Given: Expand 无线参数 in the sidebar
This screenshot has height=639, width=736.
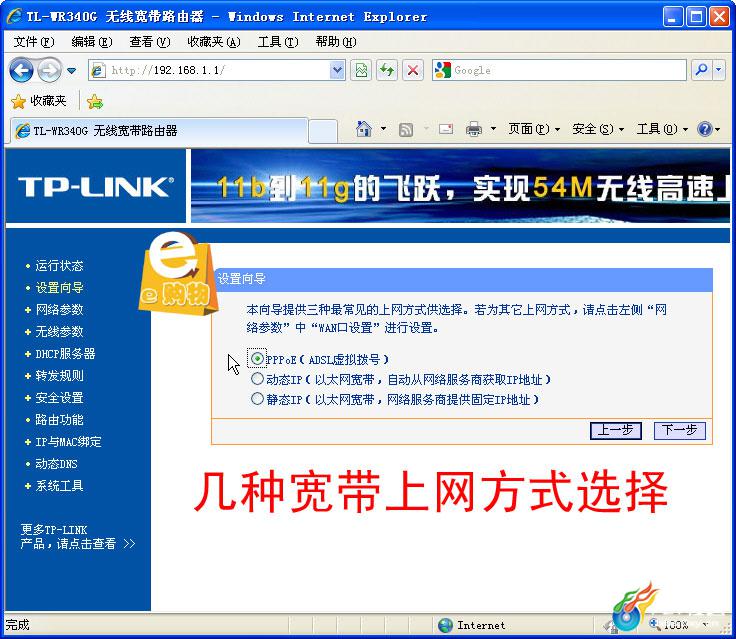Looking at the screenshot, I should 59,332.
